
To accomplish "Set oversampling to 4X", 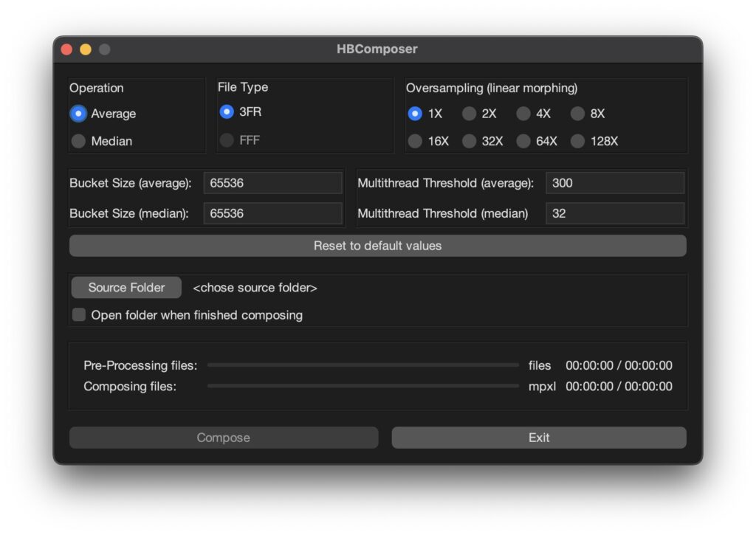I will [x=523, y=114].
